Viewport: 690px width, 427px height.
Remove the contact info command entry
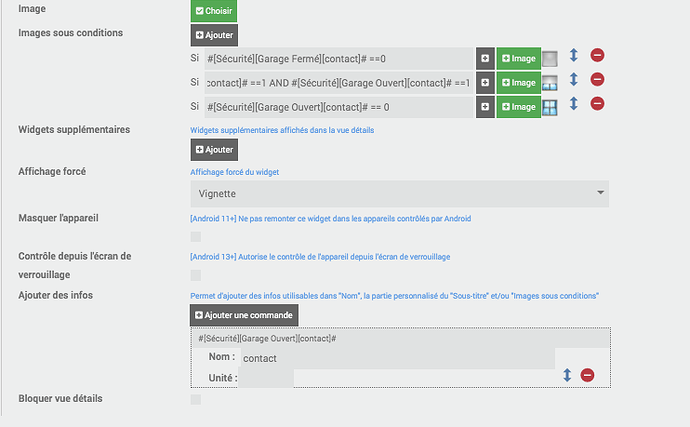588,375
